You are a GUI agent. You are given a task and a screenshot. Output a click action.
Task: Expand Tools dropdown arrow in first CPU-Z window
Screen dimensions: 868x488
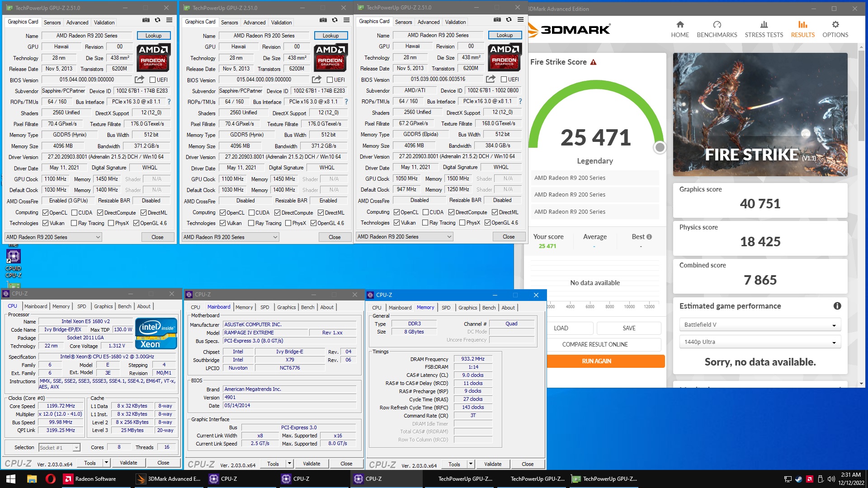106,463
